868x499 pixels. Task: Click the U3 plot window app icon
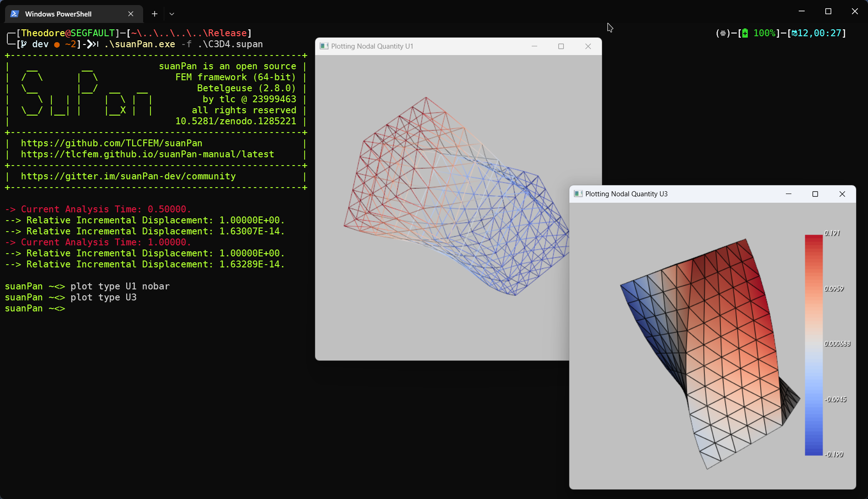pyautogui.click(x=578, y=194)
